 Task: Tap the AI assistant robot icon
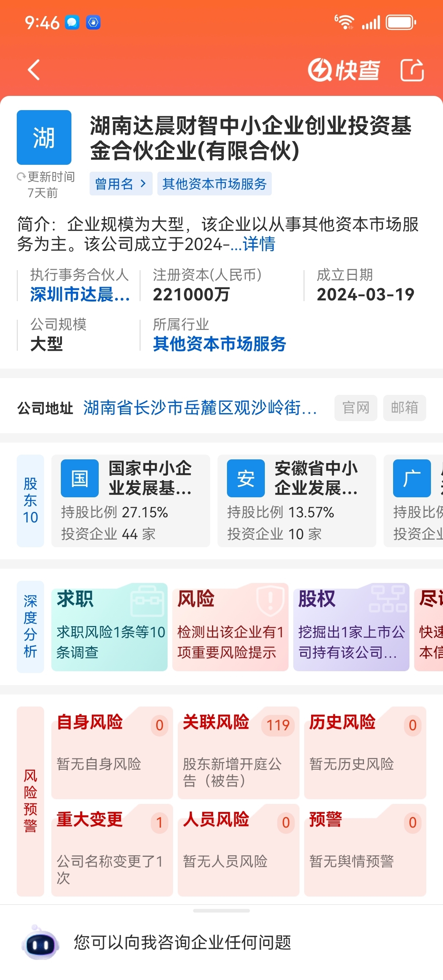40,943
